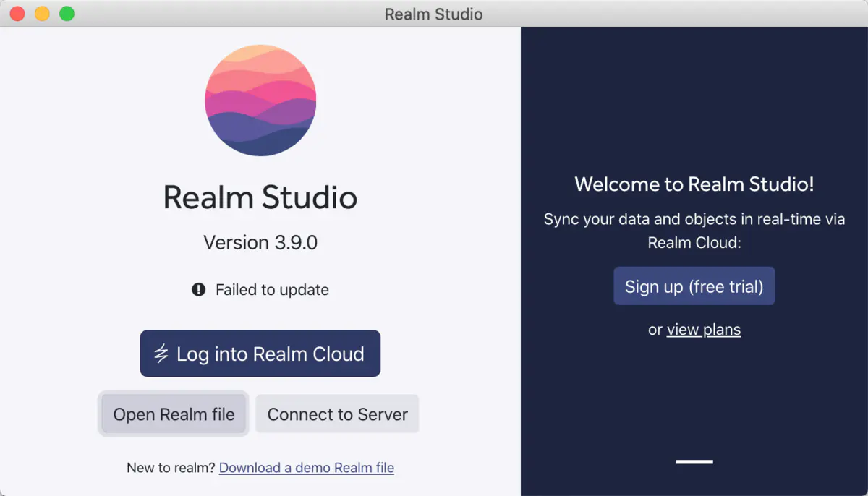Screen dimensions: 868x496
Task: Click the "Failed to update" status text
Action: pos(272,290)
